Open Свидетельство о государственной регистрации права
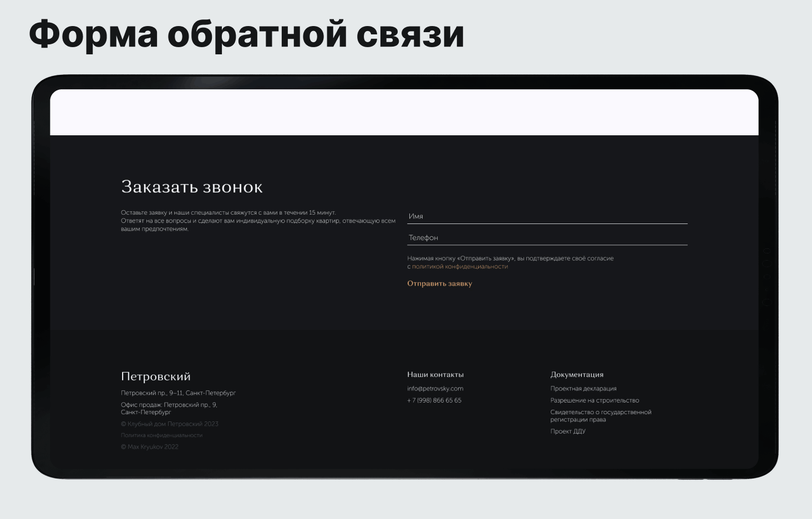This screenshot has width=812, height=519. tap(601, 416)
